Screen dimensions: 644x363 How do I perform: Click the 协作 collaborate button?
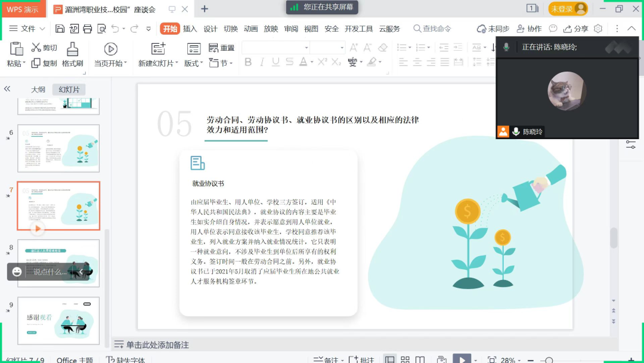(529, 29)
